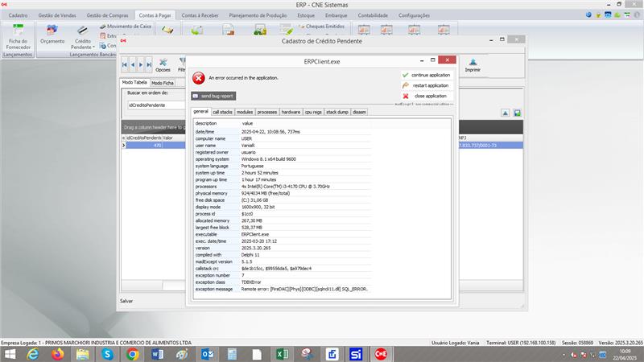Switch to Modo Ficha tab
Viewport: 644px width, 362px height.
pyautogui.click(x=163, y=83)
